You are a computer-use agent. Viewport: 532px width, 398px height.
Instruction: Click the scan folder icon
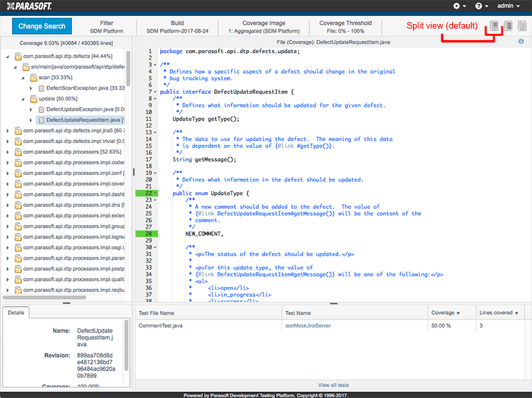[34, 77]
